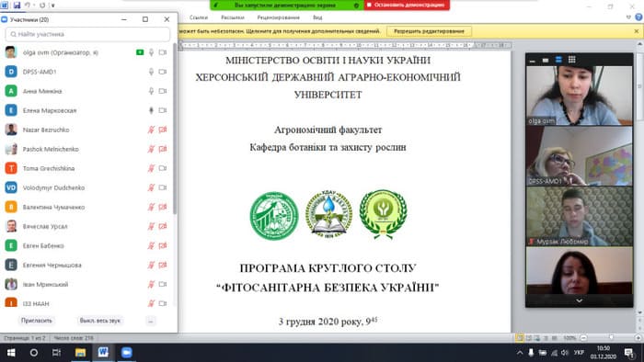Minimize video panel with the dash icon

533,61
